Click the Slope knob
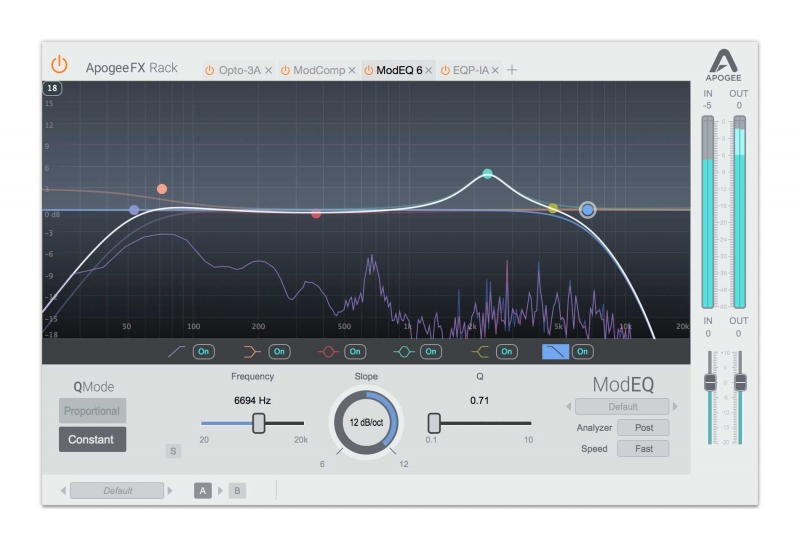 point(366,422)
